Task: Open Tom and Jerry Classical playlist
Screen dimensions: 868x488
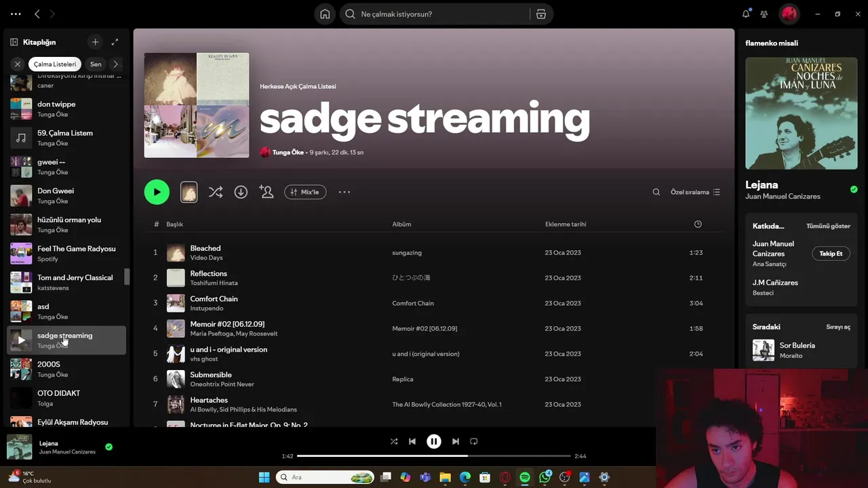Action: [x=66, y=282]
